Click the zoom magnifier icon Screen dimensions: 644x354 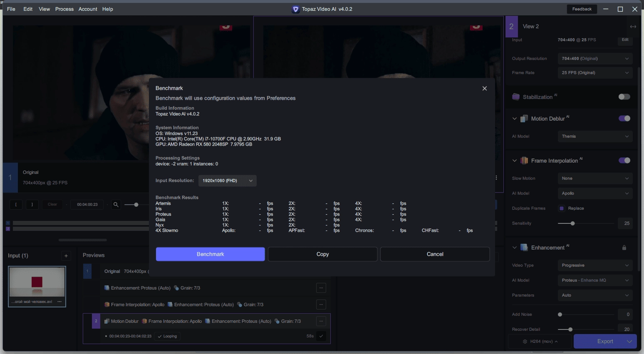(x=116, y=205)
